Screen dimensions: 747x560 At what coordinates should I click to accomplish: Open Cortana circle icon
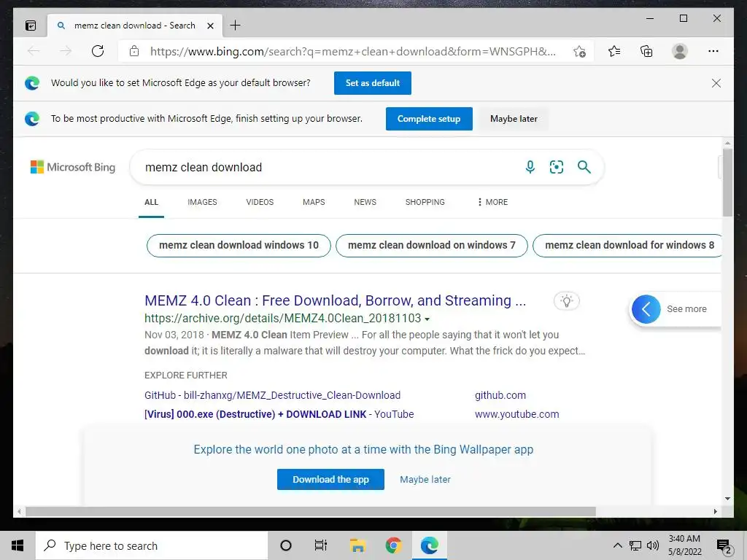pos(286,545)
